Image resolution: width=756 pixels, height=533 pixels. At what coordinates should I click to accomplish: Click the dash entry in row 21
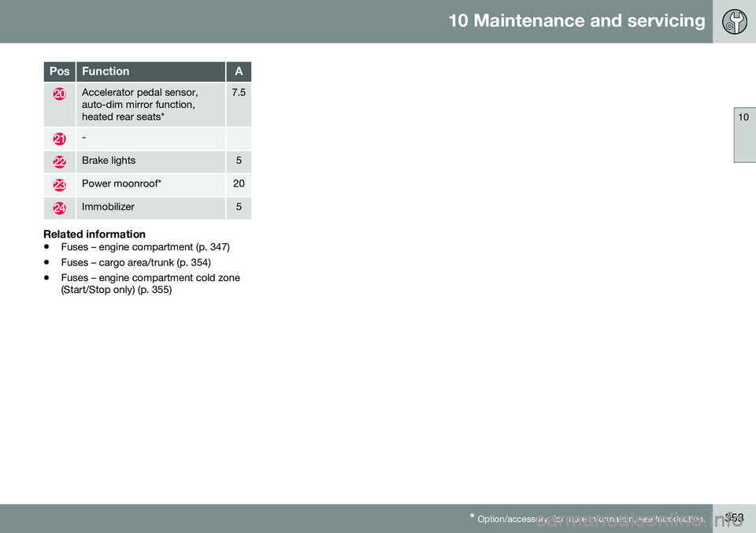84,138
